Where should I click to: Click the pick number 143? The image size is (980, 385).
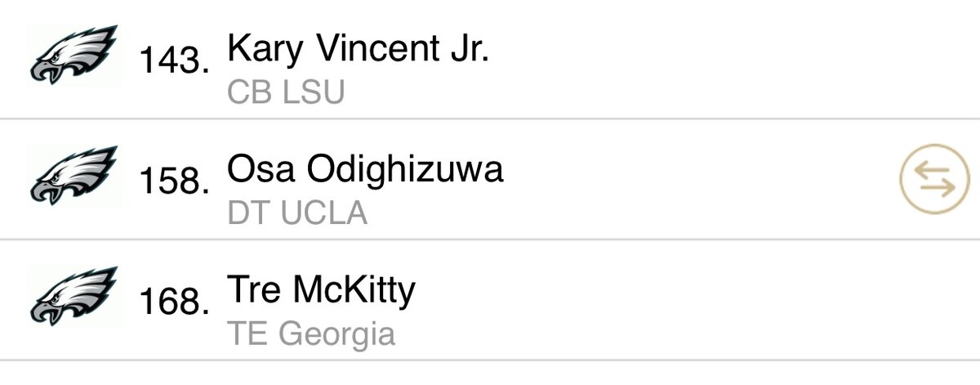pos(173,61)
